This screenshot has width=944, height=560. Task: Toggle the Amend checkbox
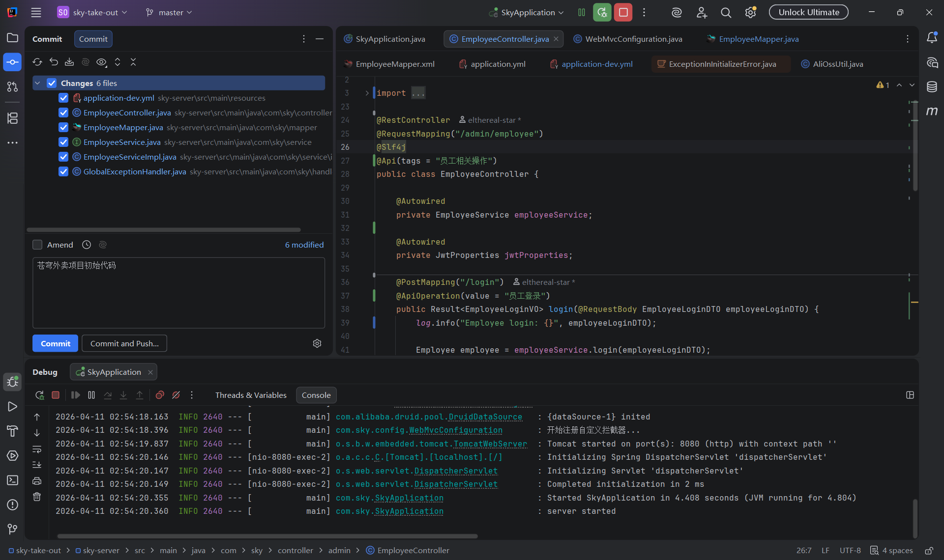click(37, 245)
